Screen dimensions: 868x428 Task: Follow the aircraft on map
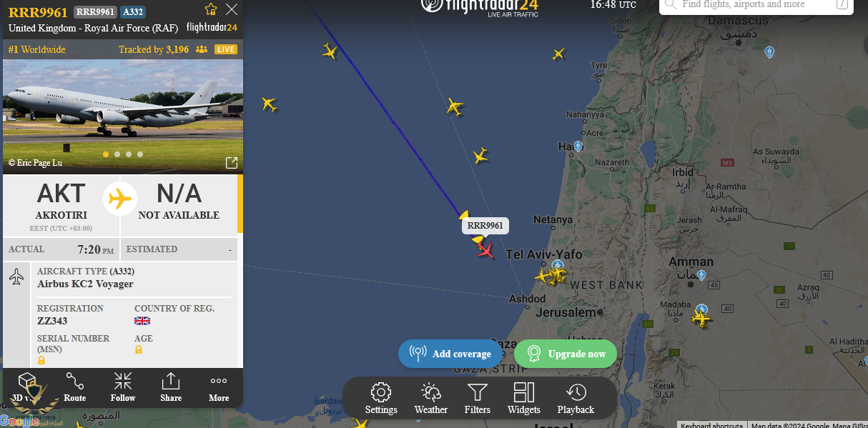click(x=123, y=388)
